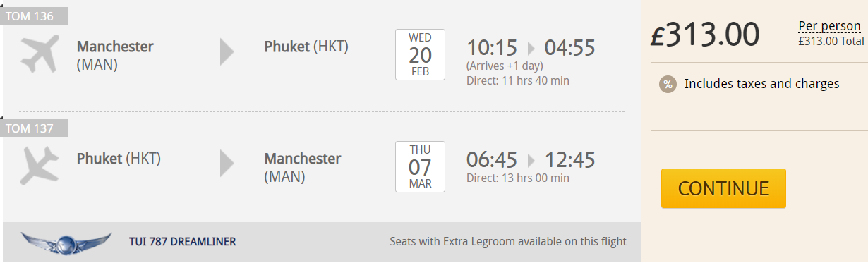Click Includes taxes and charges text
The width and height of the screenshot is (868, 263).
(762, 84)
